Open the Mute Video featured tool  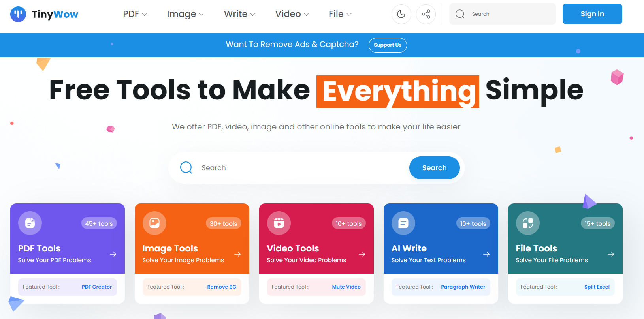point(346,287)
